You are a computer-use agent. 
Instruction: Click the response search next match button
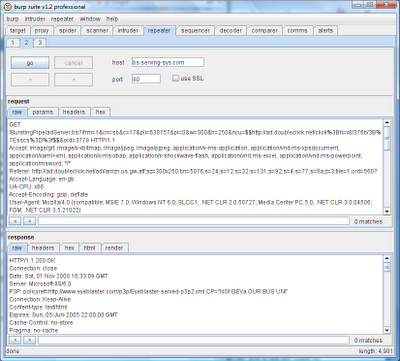point(29,340)
